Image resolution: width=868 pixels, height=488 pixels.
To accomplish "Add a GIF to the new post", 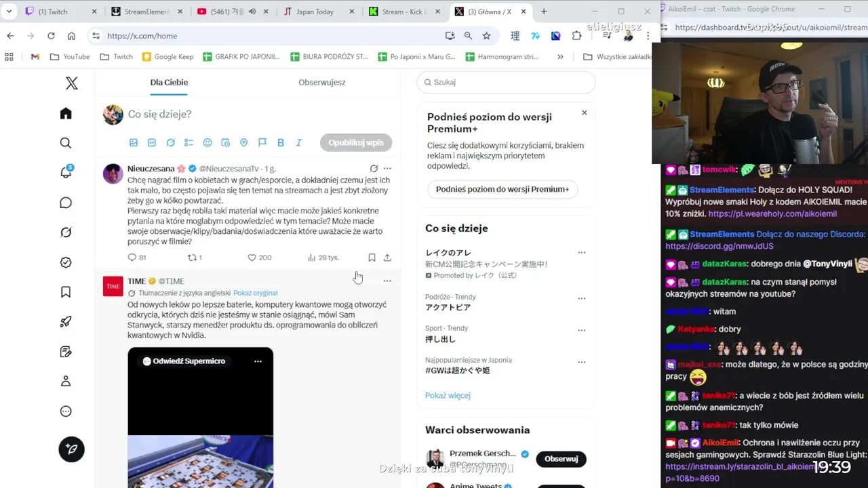I will [152, 142].
